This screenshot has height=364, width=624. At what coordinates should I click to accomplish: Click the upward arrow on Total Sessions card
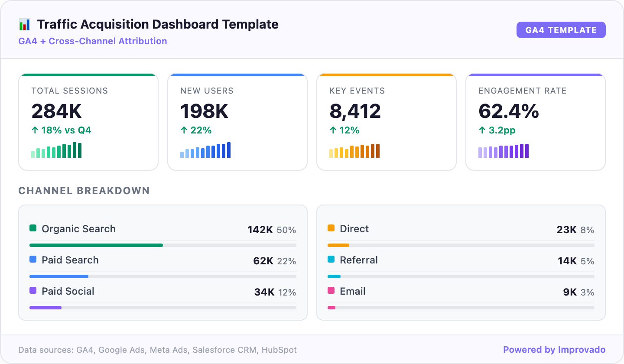tap(34, 130)
